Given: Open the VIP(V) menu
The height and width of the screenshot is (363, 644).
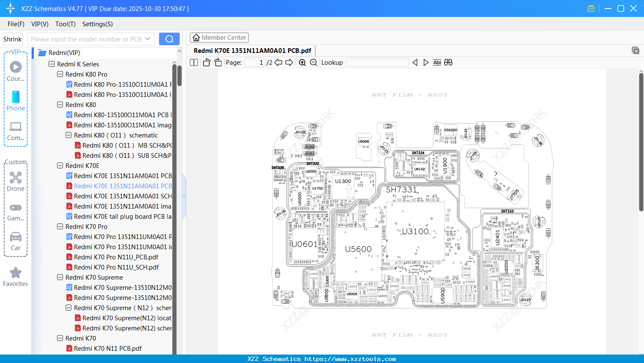Looking at the screenshot, I should coord(40,24).
